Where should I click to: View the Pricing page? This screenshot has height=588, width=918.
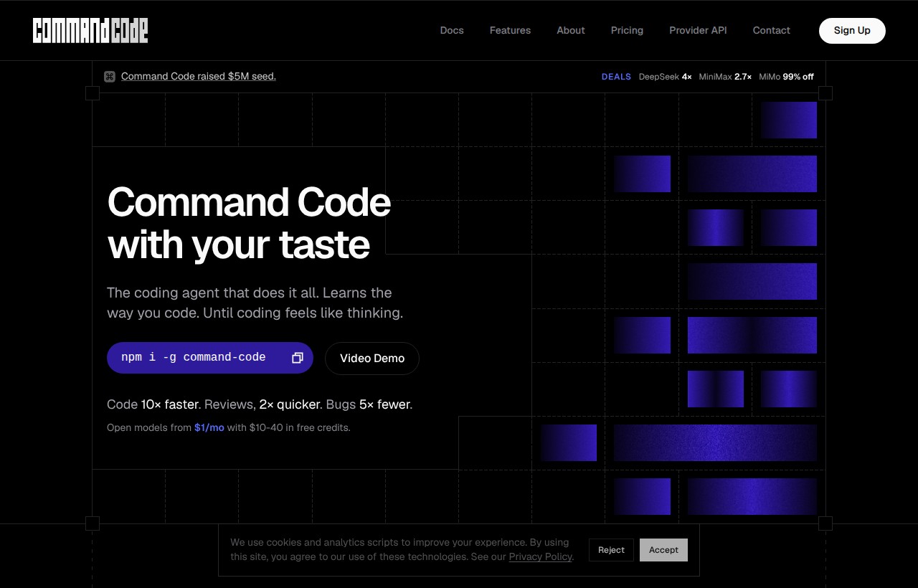coord(627,30)
